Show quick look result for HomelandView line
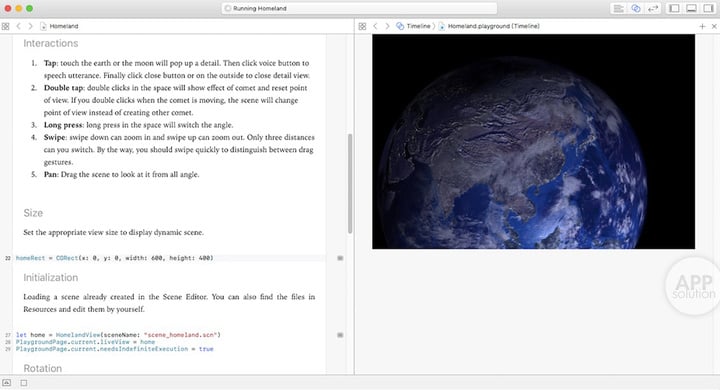This screenshot has width=720, height=390. 340,335
